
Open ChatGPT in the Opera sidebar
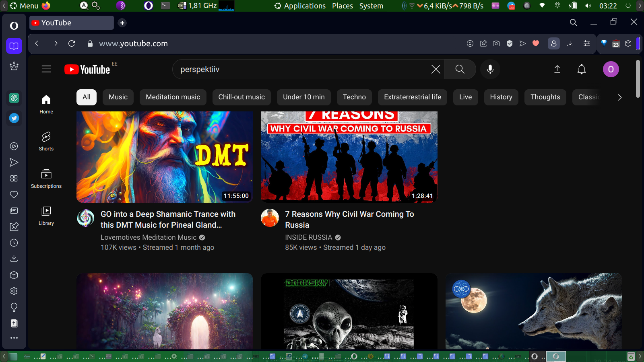click(14, 98)
